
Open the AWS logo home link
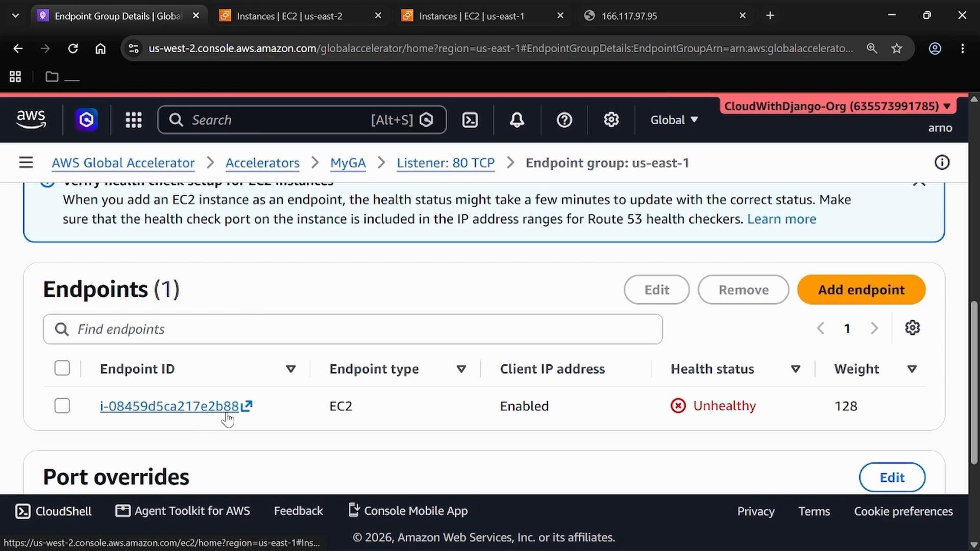(31, 119)
